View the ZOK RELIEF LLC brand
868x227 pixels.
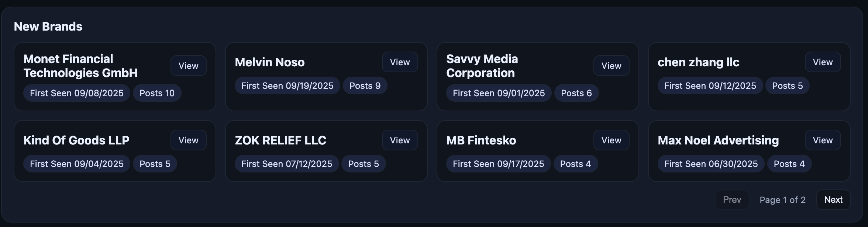400,140
